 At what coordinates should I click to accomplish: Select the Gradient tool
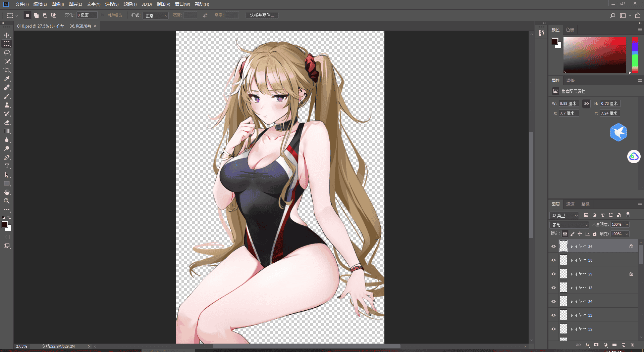[x=7, y=131]
